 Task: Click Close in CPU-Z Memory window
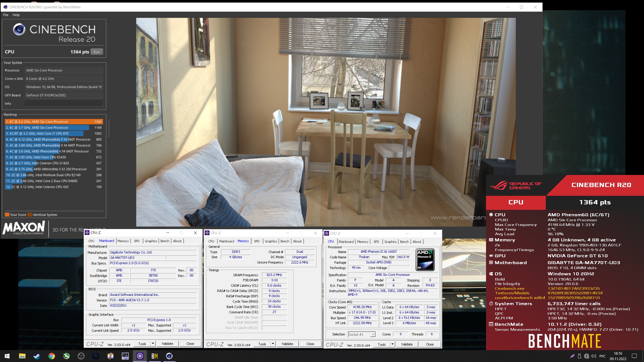(310, 344)
